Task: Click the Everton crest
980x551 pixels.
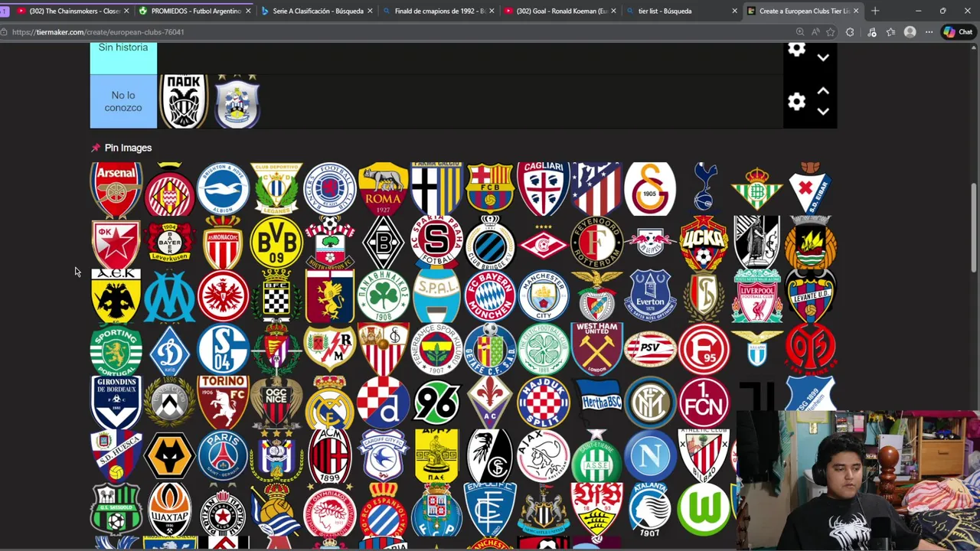Action: (x=650, y=296)
